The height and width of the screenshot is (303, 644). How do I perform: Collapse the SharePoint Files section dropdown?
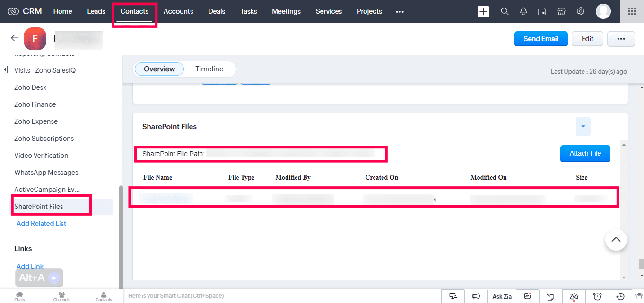(583, 126)
